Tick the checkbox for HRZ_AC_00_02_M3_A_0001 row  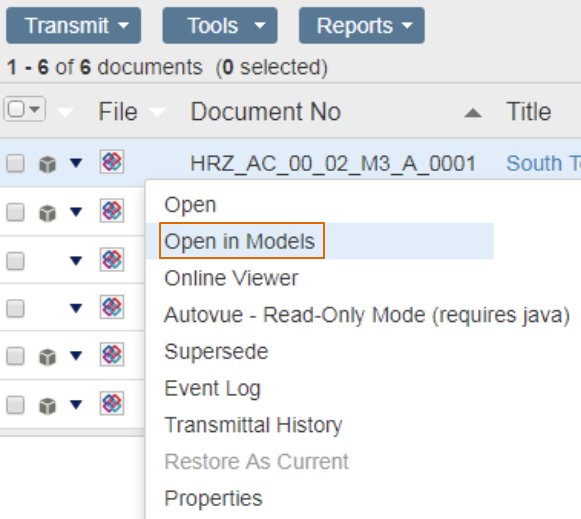15,163
